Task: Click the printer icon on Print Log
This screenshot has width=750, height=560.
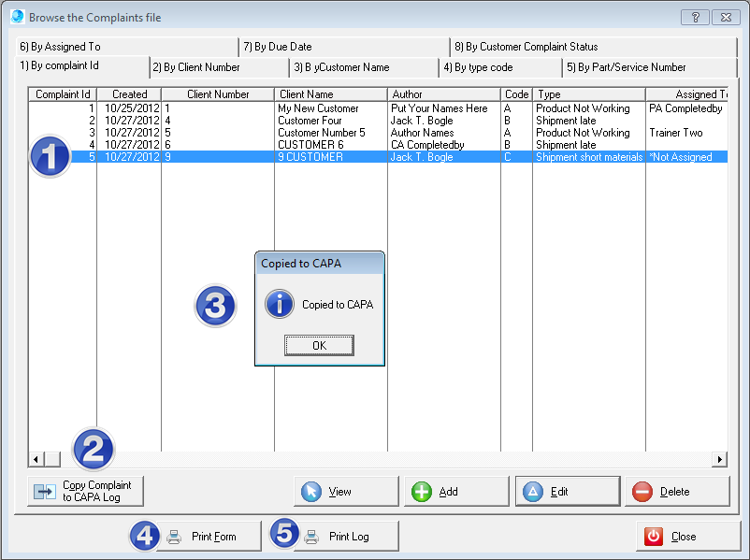Action: [x=311, y=537]
